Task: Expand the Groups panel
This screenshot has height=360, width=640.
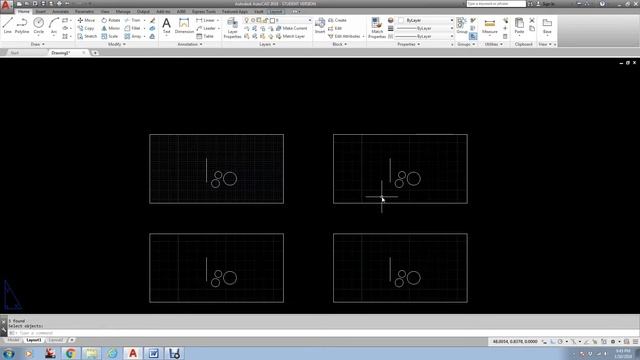Action: (466, 44)
